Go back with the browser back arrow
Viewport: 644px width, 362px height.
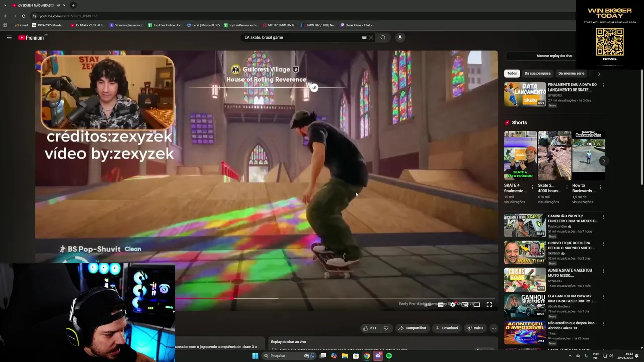pos(6,16)
